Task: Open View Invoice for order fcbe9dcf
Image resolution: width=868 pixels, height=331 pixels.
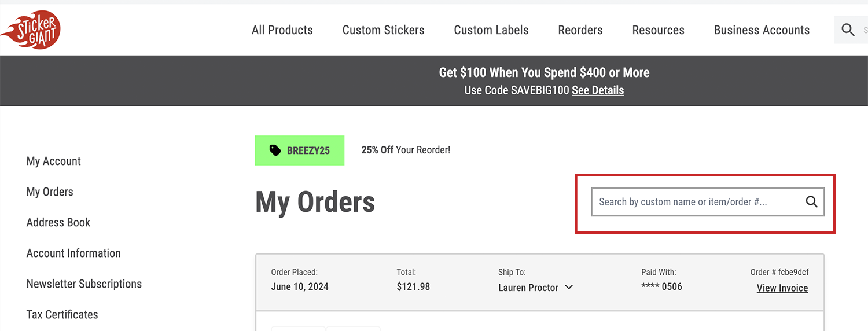Action: tap(782, 288)
